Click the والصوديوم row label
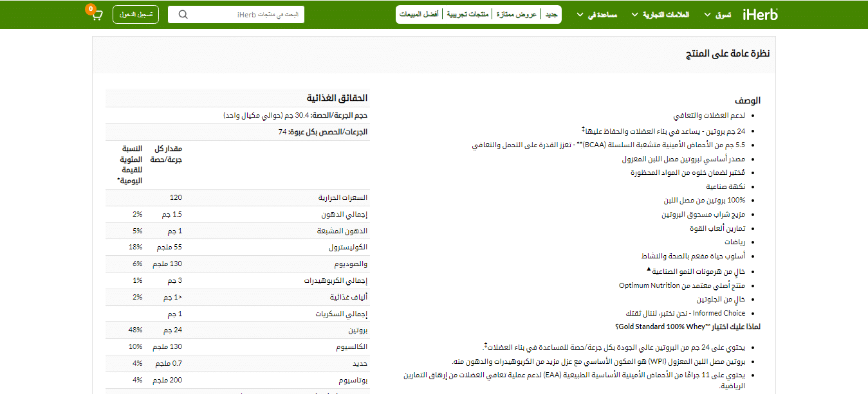 (351, 264)
